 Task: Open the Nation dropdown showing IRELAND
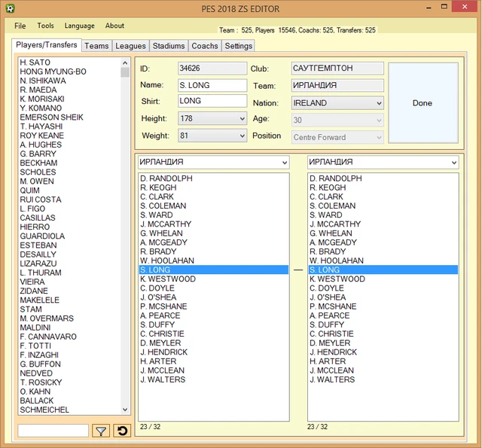click(x=337, y=103)
